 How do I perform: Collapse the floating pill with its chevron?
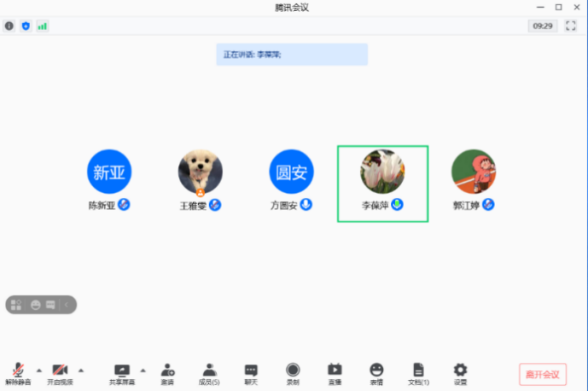(67, 305)
